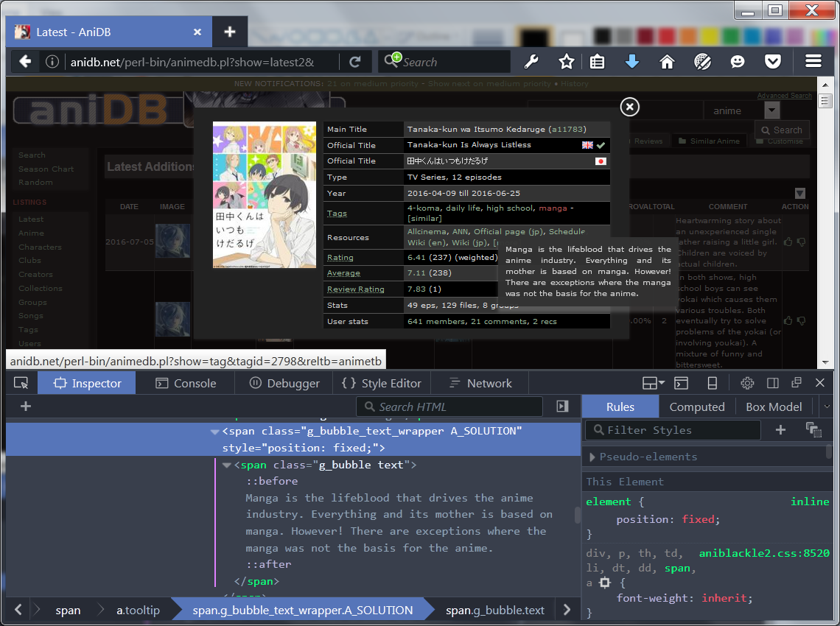Toggle responsive design mode icon
Viewport: 840px width, 626px height.
[712, 383]
